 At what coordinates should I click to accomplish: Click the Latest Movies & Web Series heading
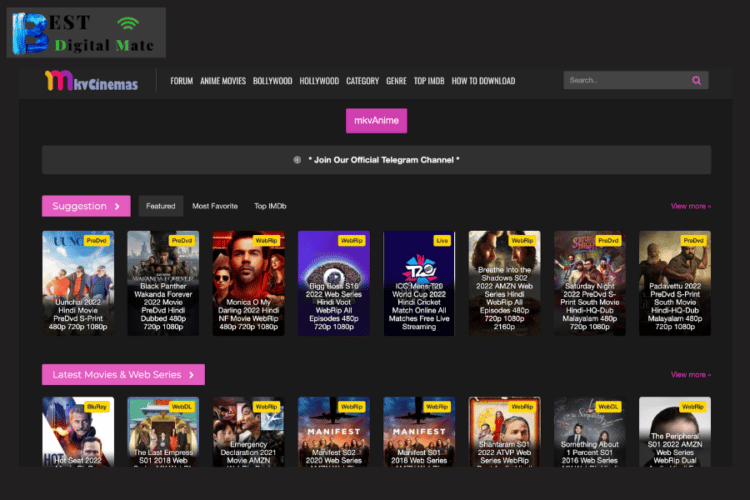click(123, 375)
